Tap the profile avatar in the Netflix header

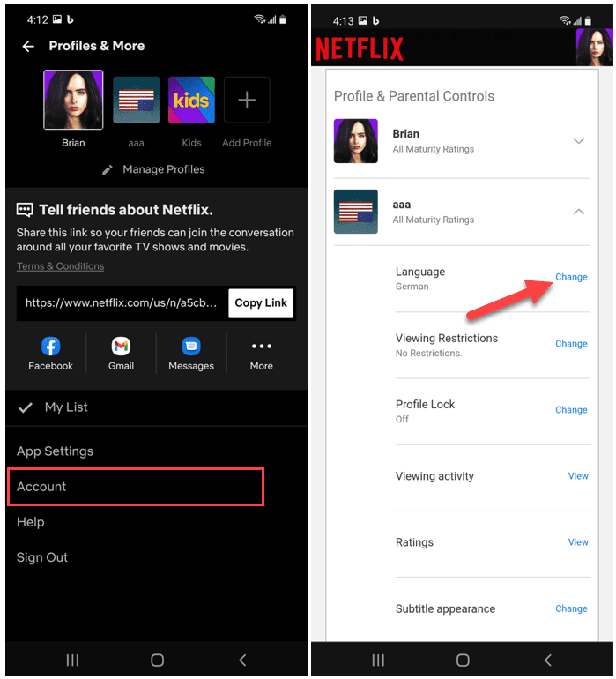coord(594,48)
